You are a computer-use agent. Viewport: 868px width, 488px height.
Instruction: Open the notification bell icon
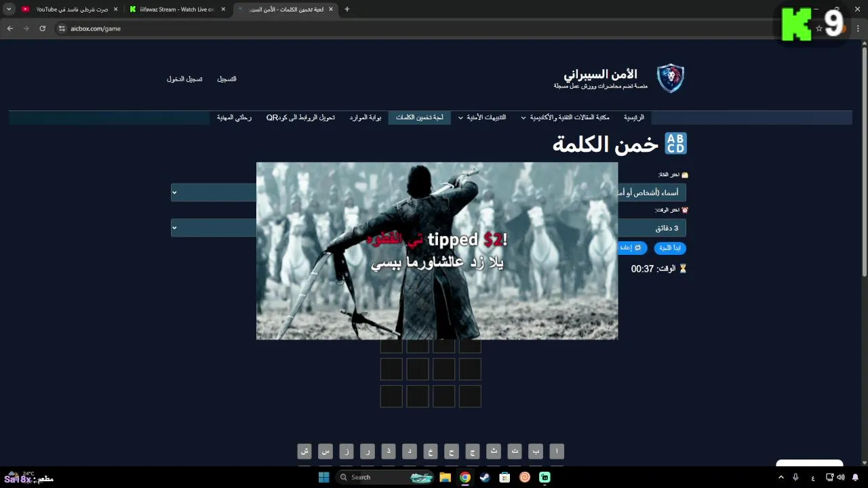coord(855,477)
